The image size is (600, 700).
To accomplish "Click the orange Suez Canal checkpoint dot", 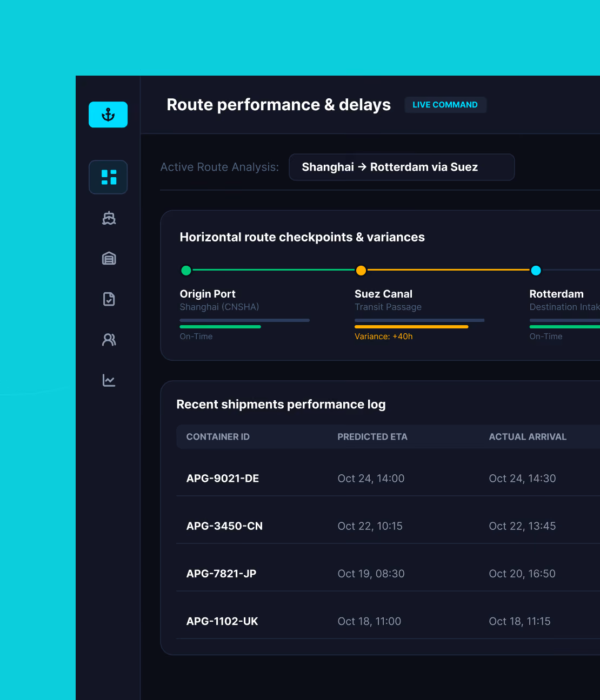I will 361,270.
